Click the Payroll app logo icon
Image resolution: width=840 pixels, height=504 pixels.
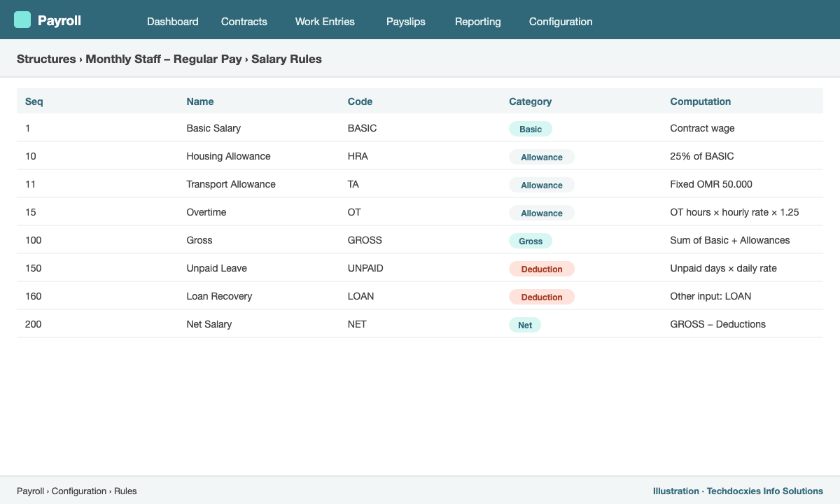[22, 20]
